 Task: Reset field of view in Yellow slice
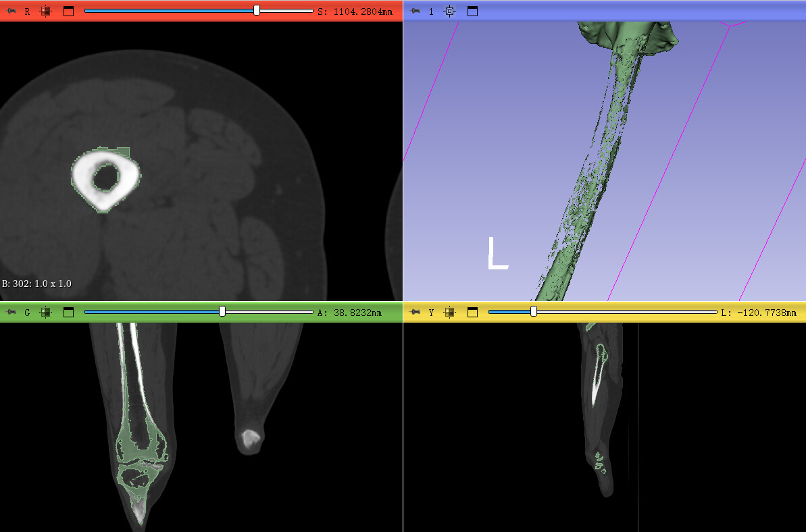[450, 312]
